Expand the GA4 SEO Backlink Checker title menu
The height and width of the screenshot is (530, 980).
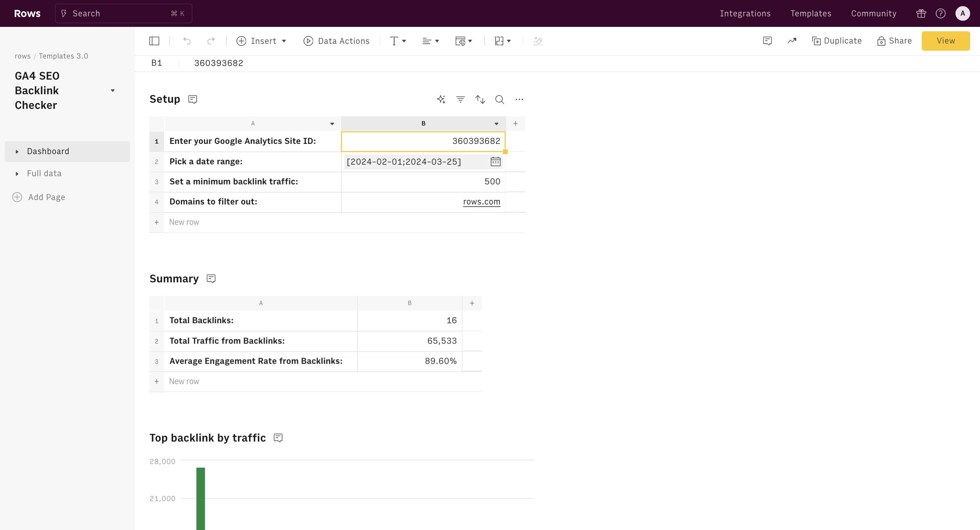coord(113,91)
